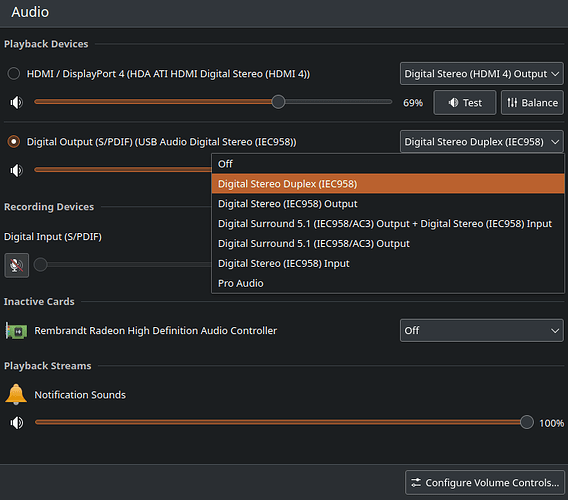Mute the HDMI DisplayPort 4 speaker icon
This screenshot has height=500, width=568.
[x=16, y=103]
